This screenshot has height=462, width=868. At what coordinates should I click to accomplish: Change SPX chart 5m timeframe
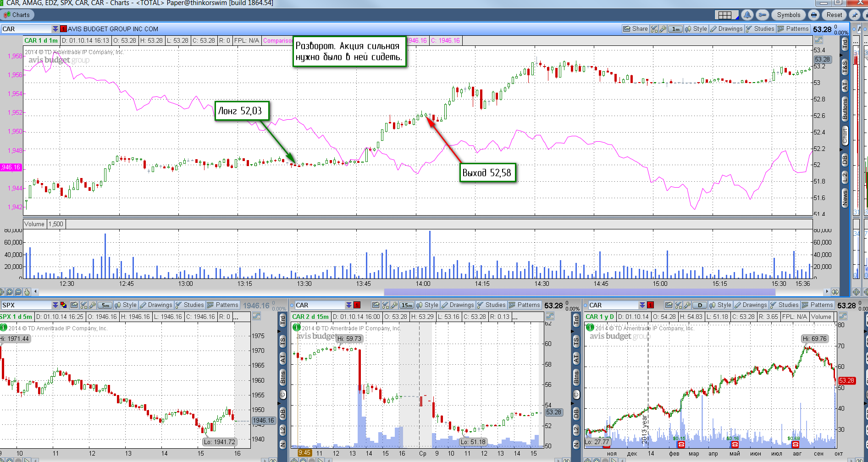[x=105, y=305]
